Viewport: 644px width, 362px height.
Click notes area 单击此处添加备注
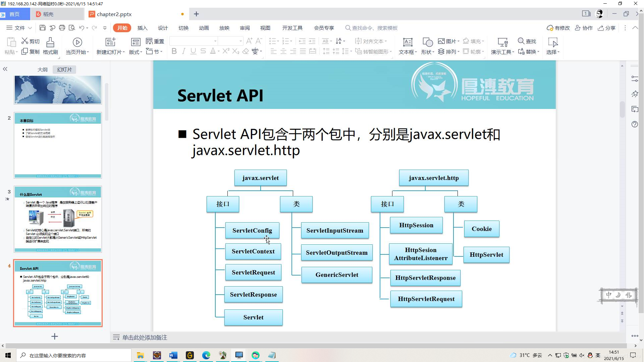[145, 338]
